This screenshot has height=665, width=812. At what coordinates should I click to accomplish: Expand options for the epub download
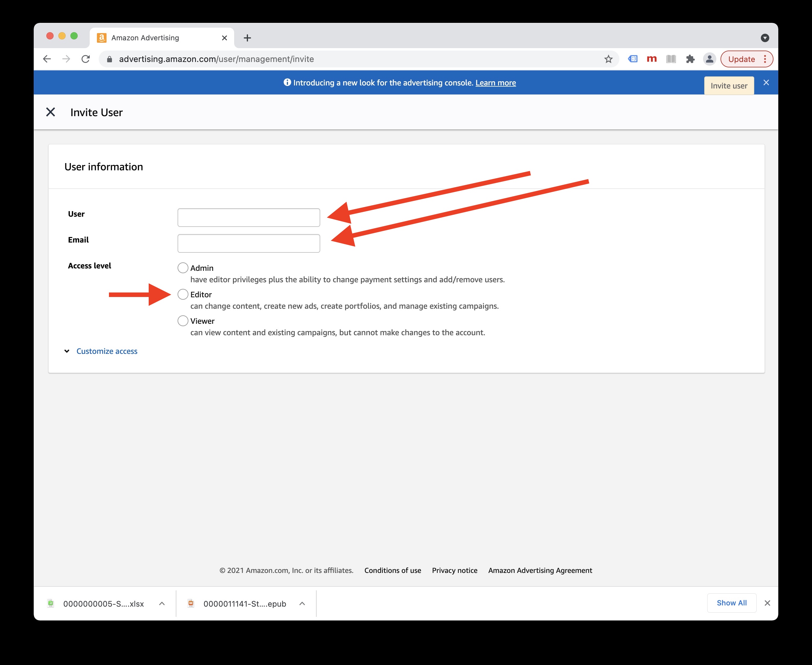coord(302,604)
